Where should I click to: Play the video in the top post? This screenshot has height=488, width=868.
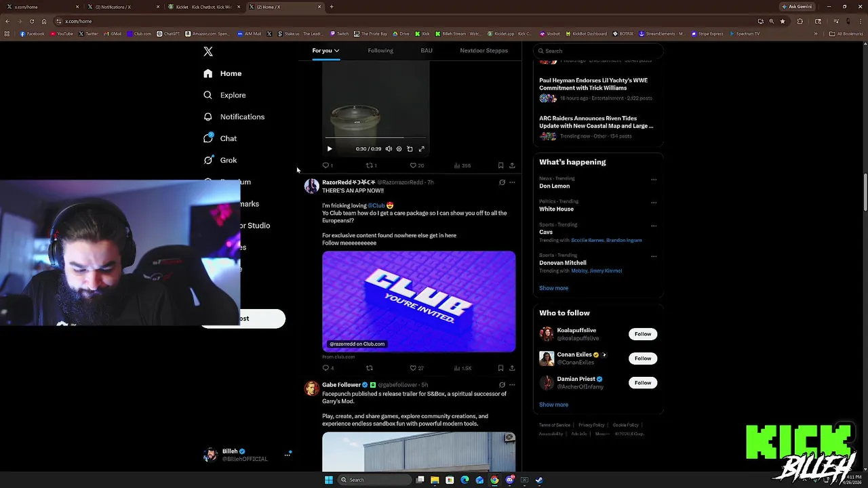coord(330,148)
